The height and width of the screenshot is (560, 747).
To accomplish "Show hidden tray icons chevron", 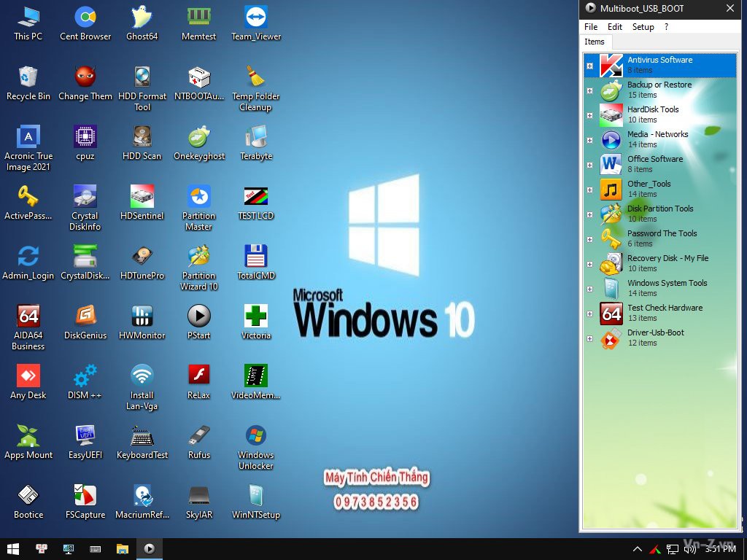I will (638, 550).
